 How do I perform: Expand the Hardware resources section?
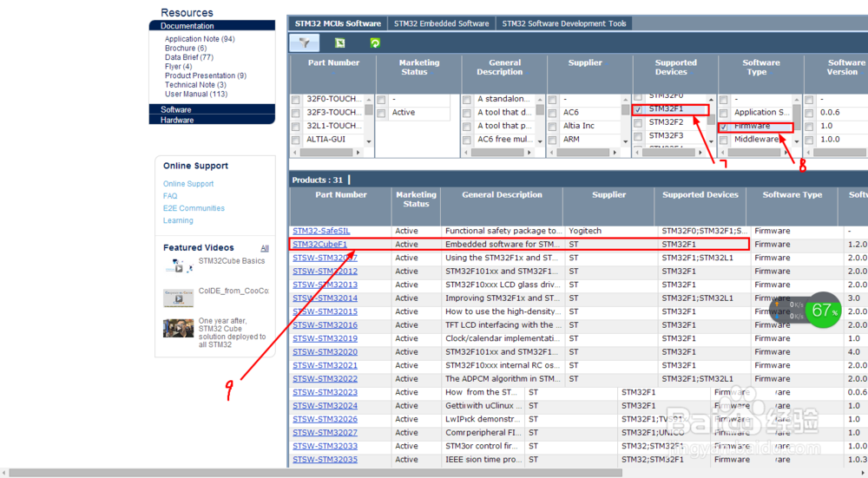[212, 120]
